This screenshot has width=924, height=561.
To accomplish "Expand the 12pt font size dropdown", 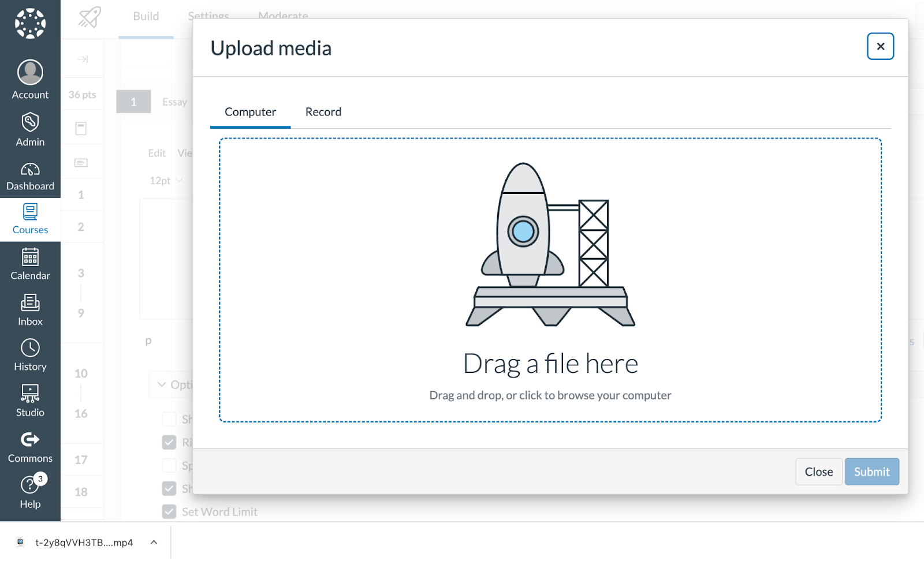I will click(x=166, y=181).
